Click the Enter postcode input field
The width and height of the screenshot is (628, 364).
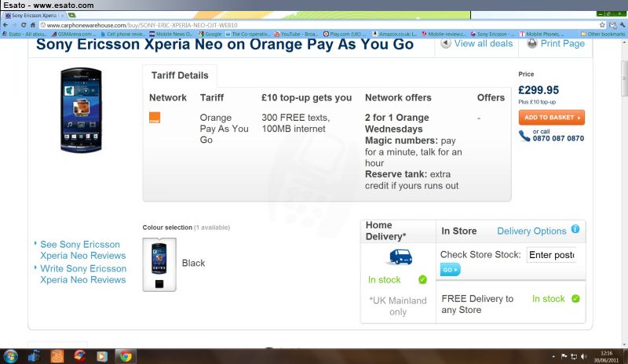point(552,255)
